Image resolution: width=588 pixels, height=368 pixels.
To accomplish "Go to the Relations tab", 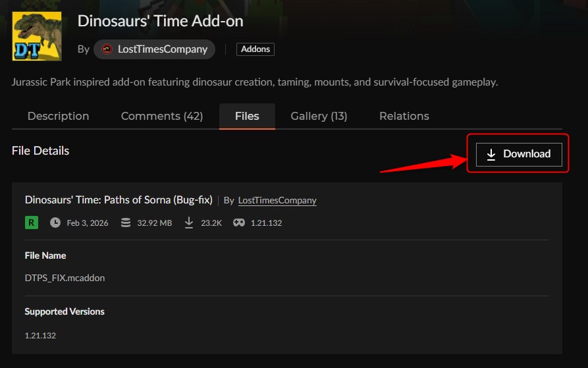I will 404,116.
